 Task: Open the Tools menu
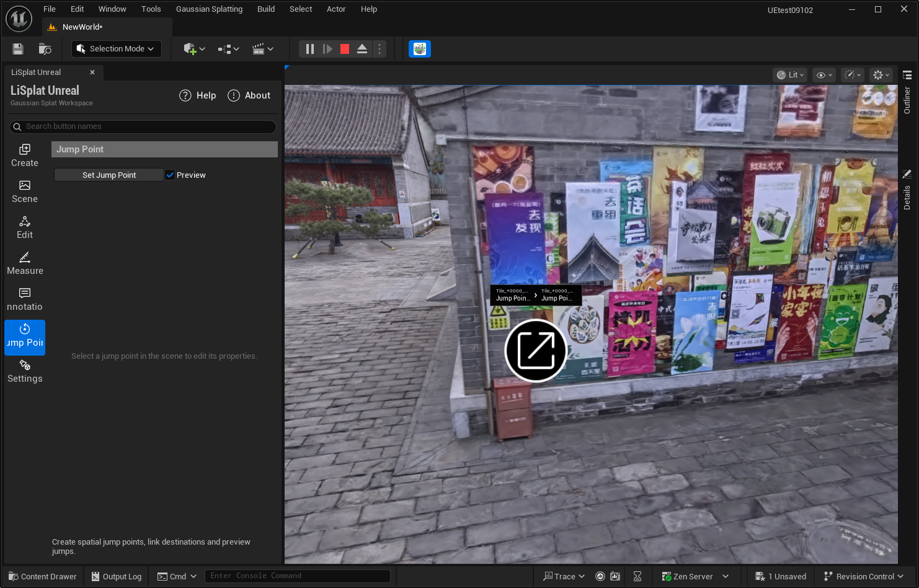point(151,9)
